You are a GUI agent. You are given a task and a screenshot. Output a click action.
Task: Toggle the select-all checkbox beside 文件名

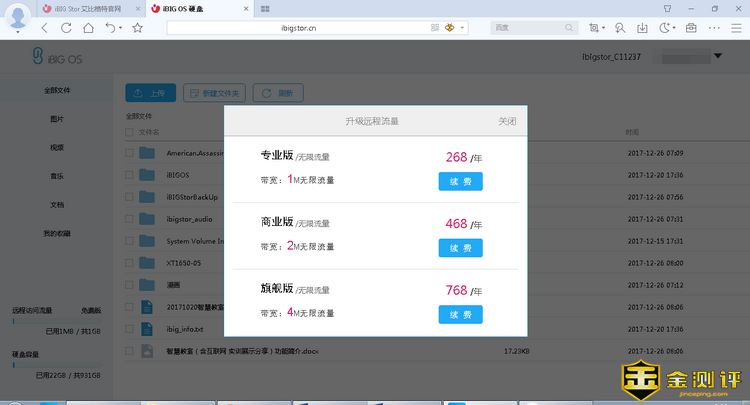pyautogui.click(x=129, y=132)
